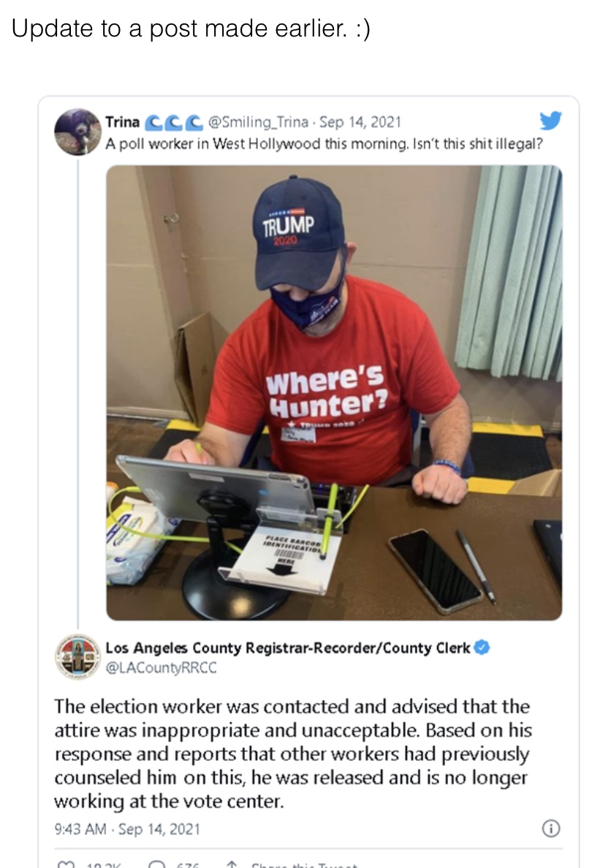Open the @Smiling_Trina handle

pos(258,122)
